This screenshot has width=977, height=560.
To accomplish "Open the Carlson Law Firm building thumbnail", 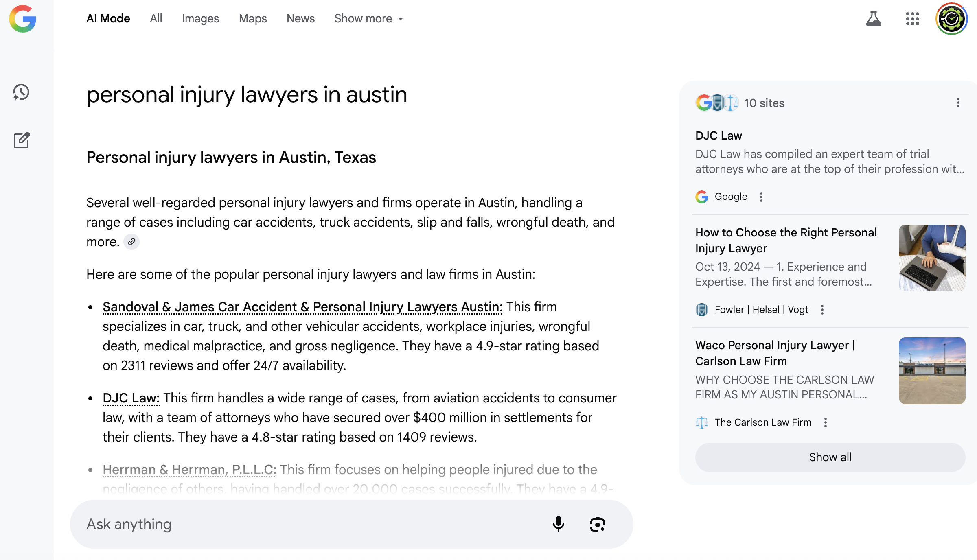I will click(x=932, y=370).
